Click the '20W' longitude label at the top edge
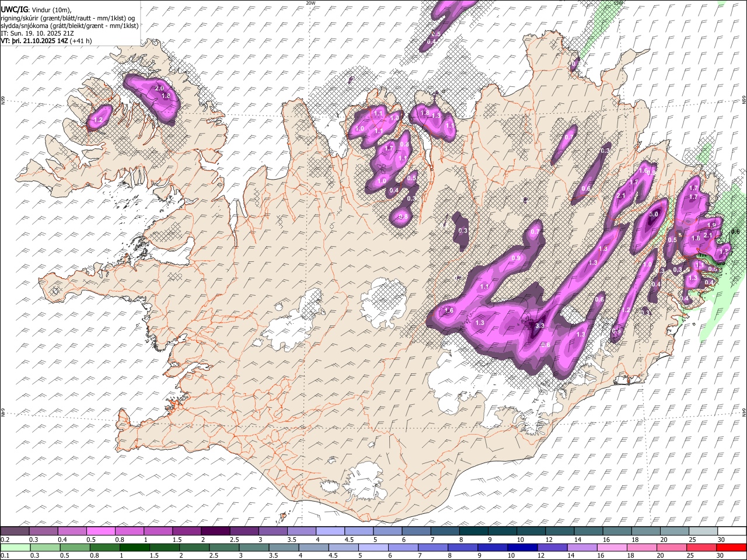Screen dimensions: 747x560 point(310,3)
